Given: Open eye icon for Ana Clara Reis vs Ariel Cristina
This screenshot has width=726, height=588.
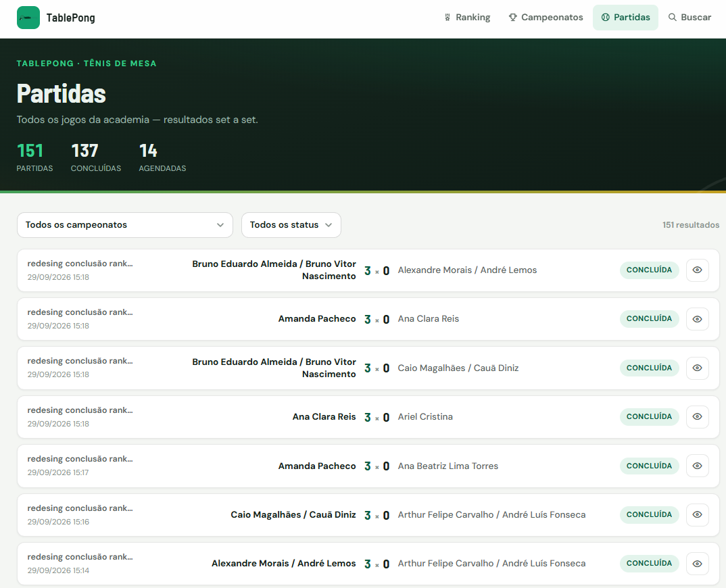Looking at the screenshot, I should point(698,417).
